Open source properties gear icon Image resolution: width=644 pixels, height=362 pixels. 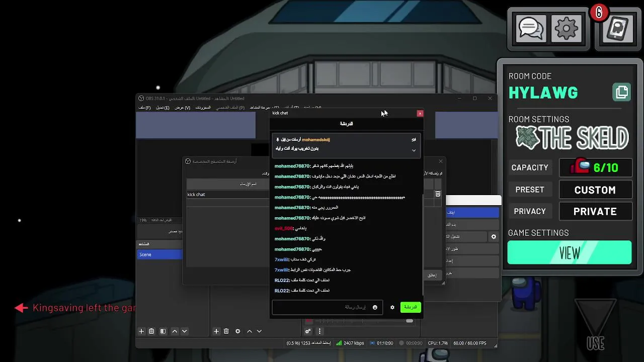[238, 331]
